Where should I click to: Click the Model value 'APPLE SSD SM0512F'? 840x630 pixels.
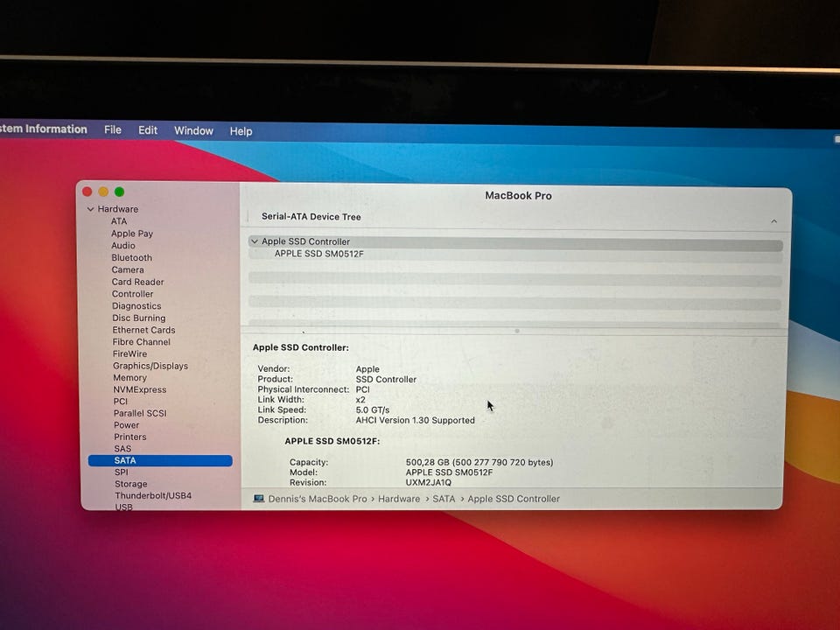(x=449, y=472)
